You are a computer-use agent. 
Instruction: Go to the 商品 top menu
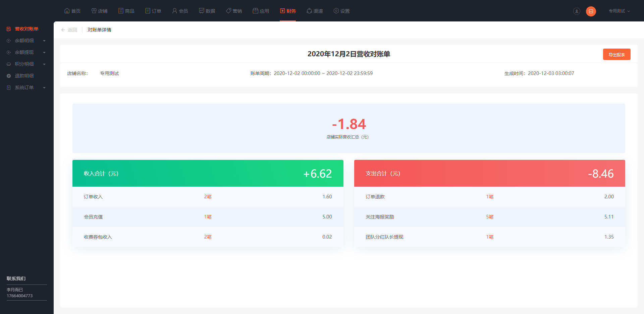[126, 11]
